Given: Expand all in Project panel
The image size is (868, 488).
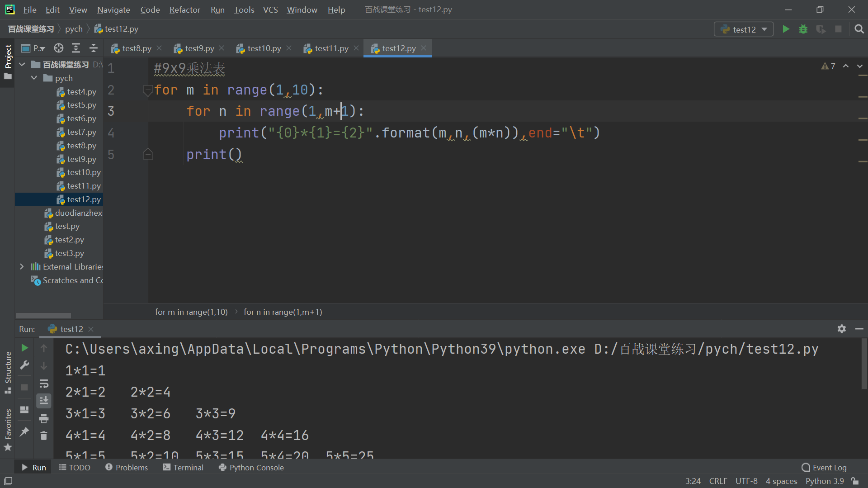Looking at the screenshot, I should click(x=76, y=48).
